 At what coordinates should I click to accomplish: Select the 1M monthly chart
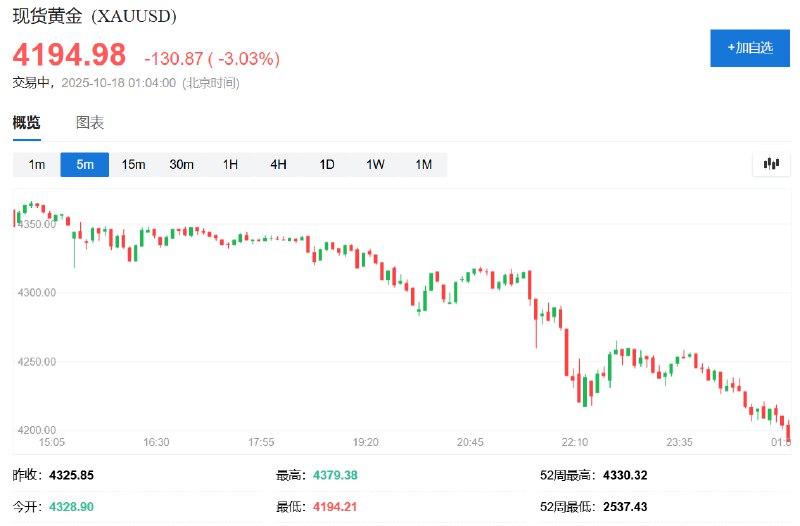click(x=423, y=164)
